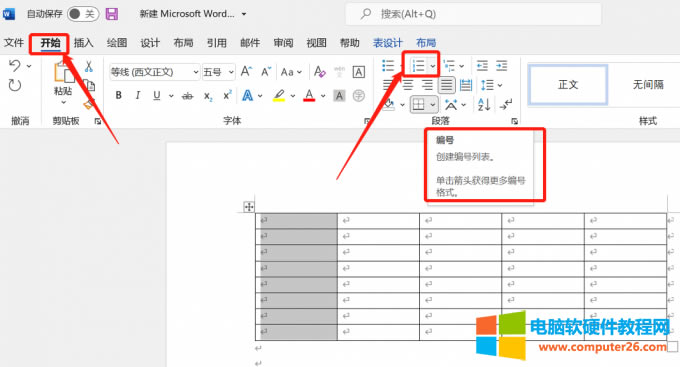The width and height of the screenshot is (680, 367).
Task: Click the Save icon in title bar
Action: pos(112,14)
